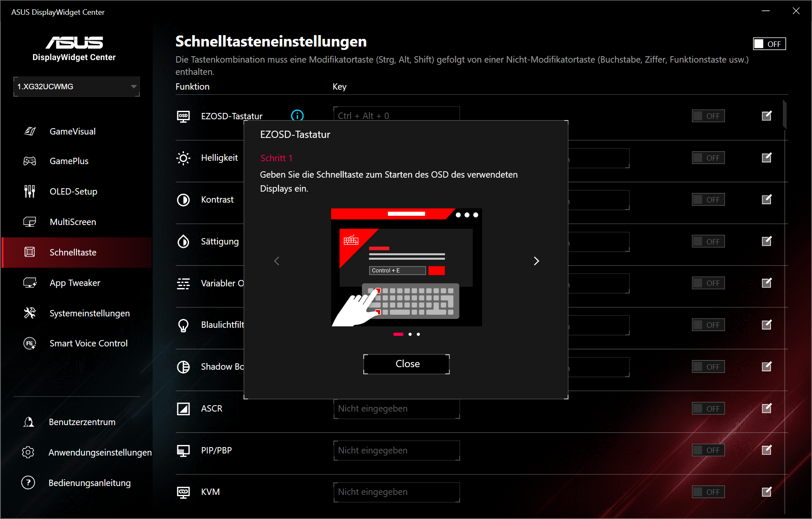The image size is (812, 519).
Task: Open the 1.XG32UCWMG monitor dropdown
Action: pyautogui.click(x=77, y=87)
